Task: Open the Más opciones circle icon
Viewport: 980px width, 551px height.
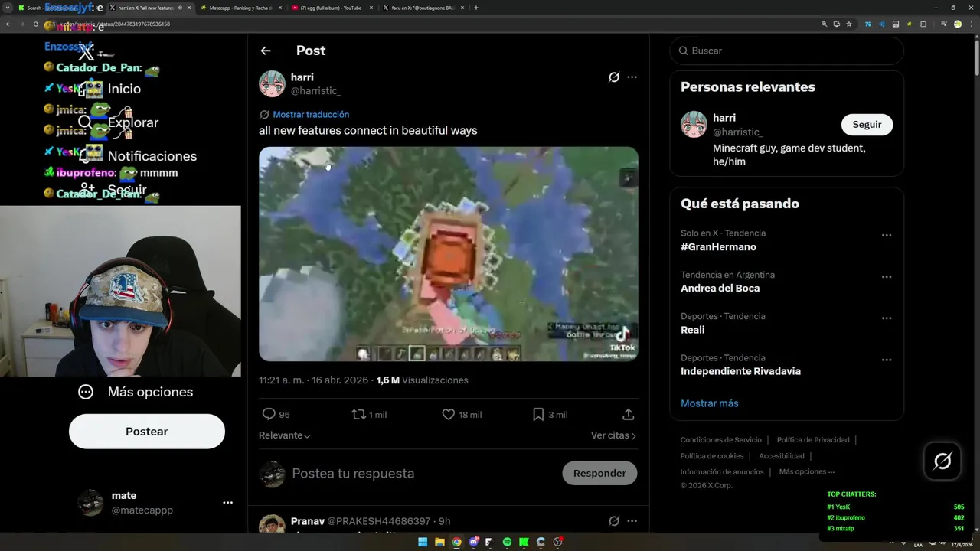Action: 86,392
